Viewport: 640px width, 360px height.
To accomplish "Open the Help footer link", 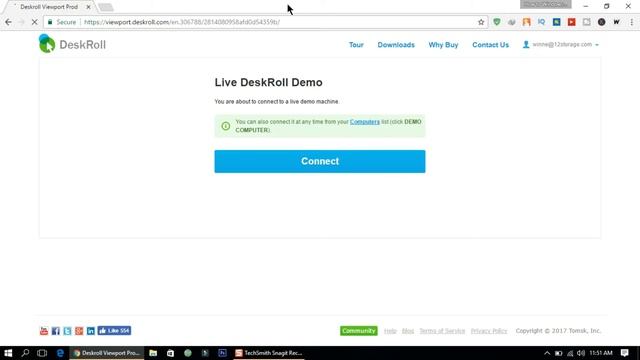I will point(390,331).
